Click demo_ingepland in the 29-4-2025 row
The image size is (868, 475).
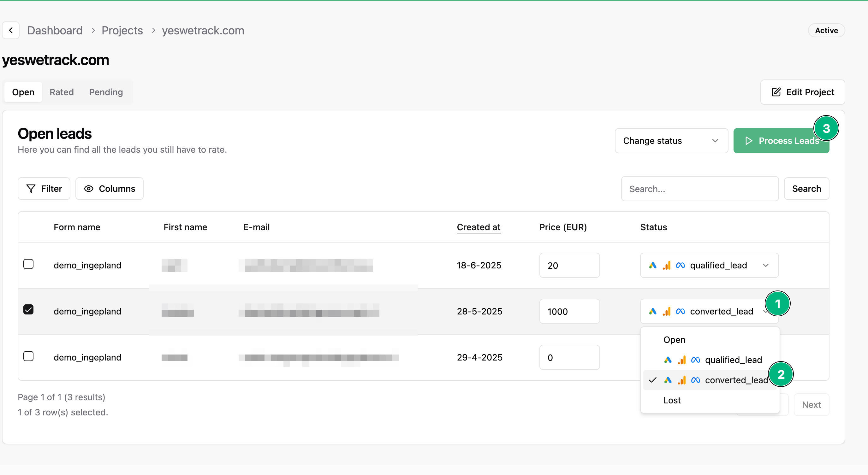coord(87,357)
